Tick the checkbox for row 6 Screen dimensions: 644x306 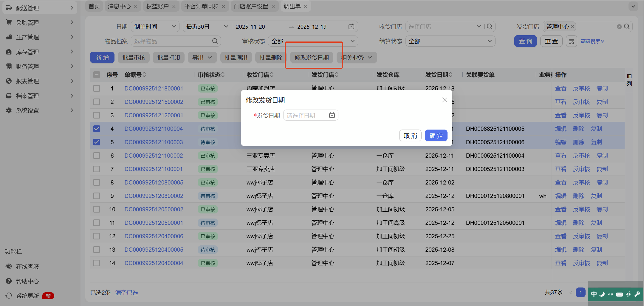[97, 156]
